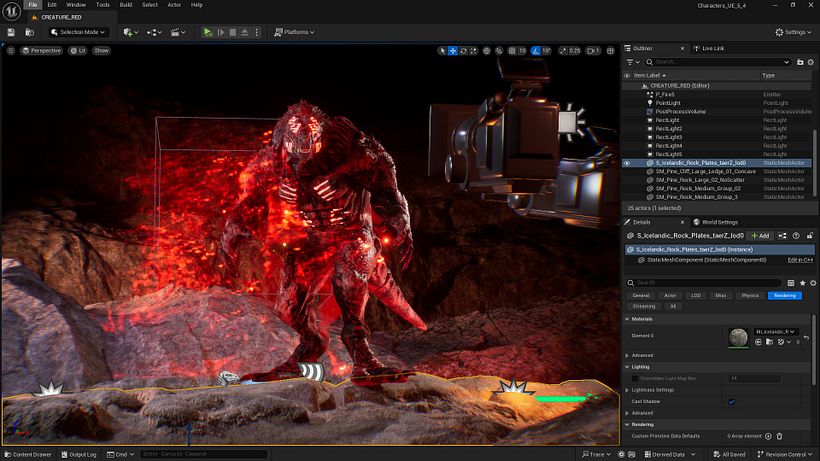Open the camera speed setting
The height and width of the screenshot is (461, 820).
pos(593,51)
